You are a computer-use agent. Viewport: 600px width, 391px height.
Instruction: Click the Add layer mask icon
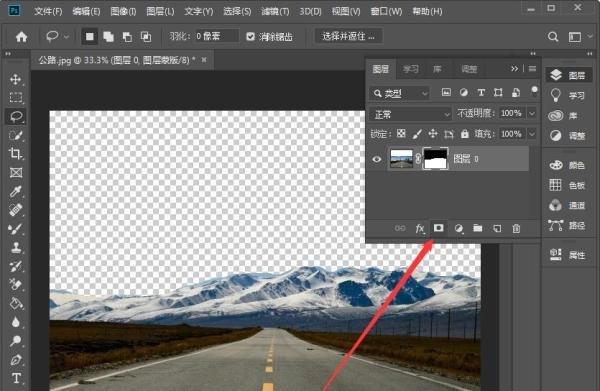click(x=439, y=228)
